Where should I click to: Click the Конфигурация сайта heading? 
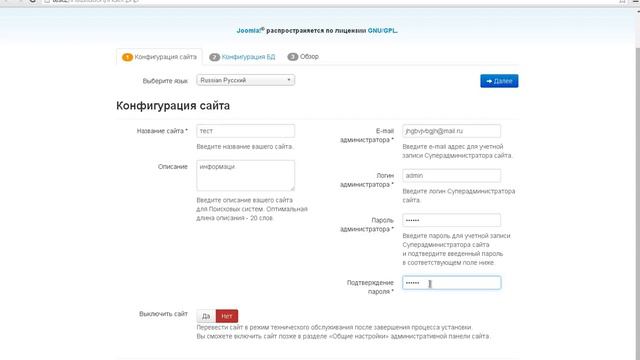coord(173,106)
